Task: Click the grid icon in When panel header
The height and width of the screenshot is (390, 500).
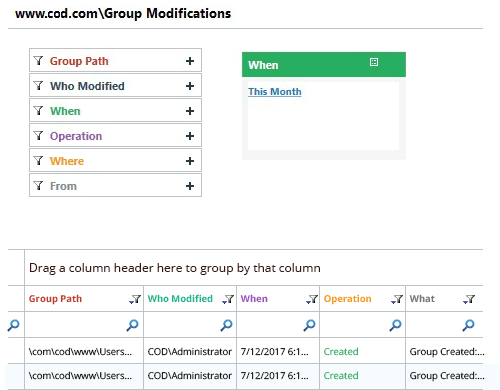Action: 374,62
